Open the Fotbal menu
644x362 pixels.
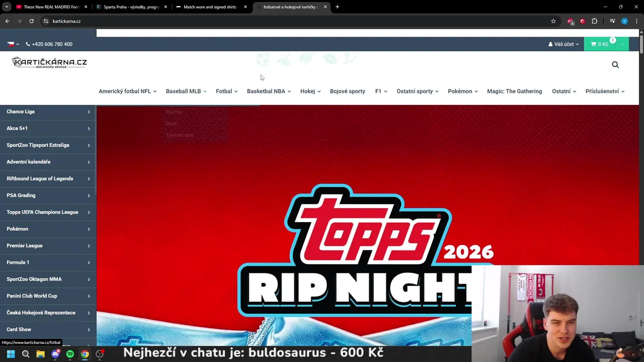[226, 91]
